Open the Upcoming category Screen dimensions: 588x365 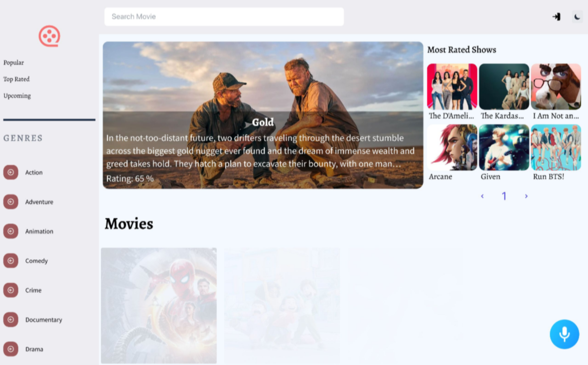[x=17, y=96]
